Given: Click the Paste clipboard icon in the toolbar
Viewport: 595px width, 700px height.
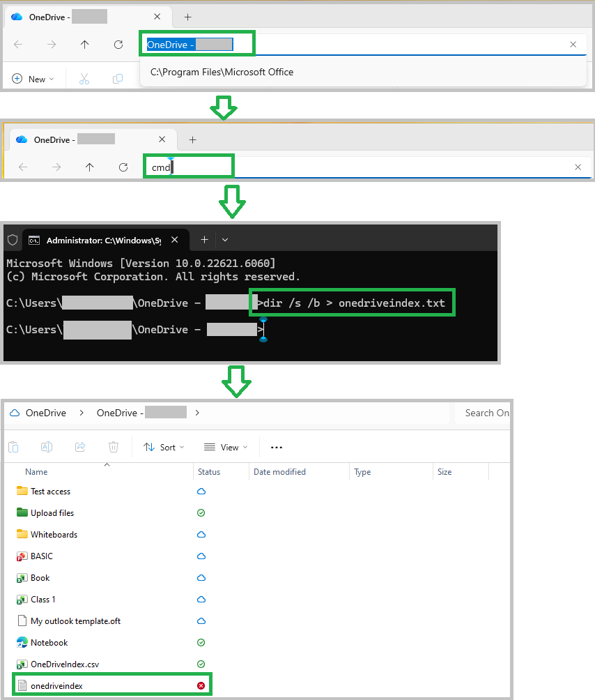Looking at the screenshot, I should click(13, 447).
